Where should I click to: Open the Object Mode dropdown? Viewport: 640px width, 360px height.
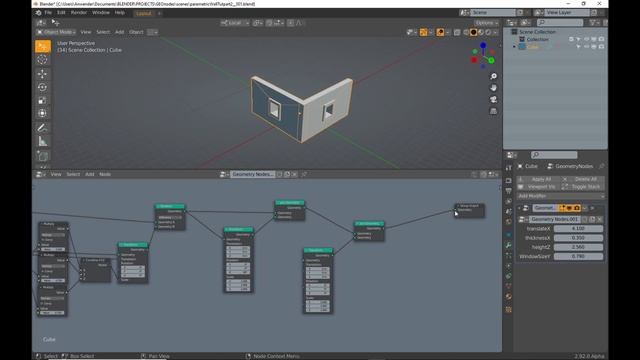pos(56,32)
